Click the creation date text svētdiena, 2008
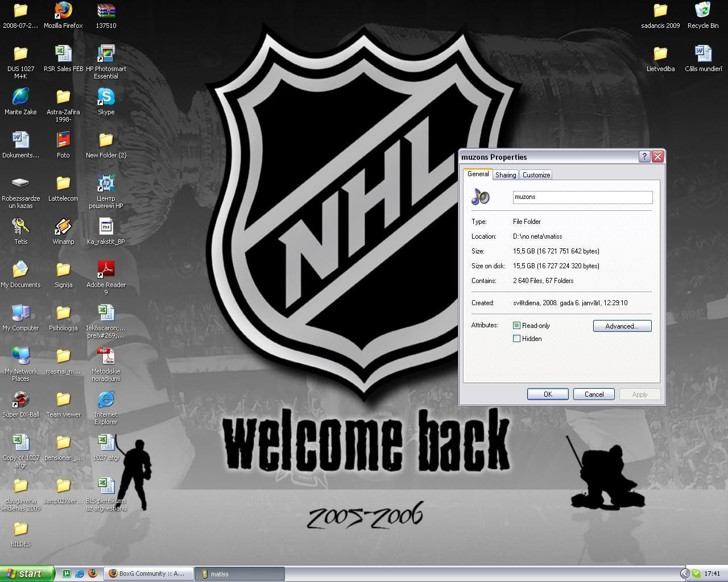 tap(570, 303)
